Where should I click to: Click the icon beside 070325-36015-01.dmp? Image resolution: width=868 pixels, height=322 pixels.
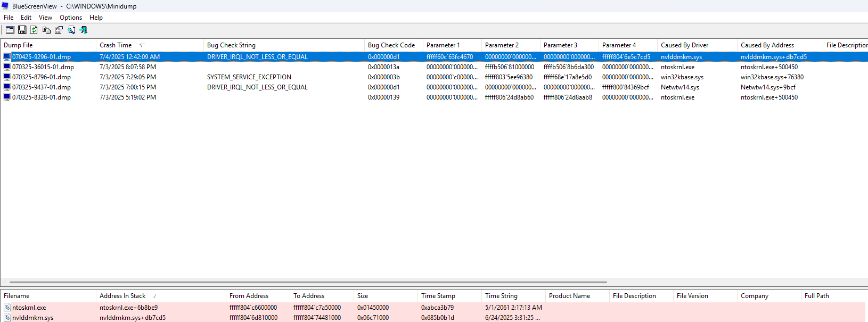pyautogui.click(x=7, y=67)
